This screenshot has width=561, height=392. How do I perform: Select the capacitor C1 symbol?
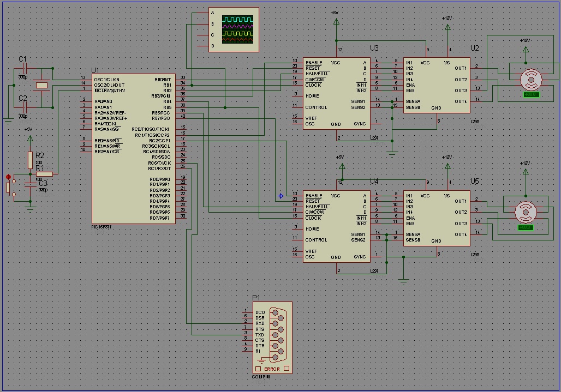click(23, 69)
